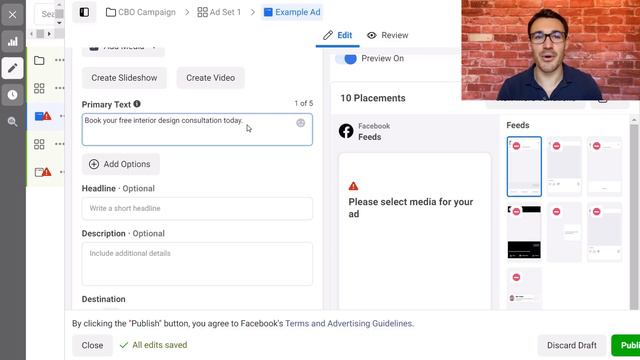Viewport: 640px width, 360px height.
Task: Open emoji picker in Primary Text field
Action: tap(300, 123)
